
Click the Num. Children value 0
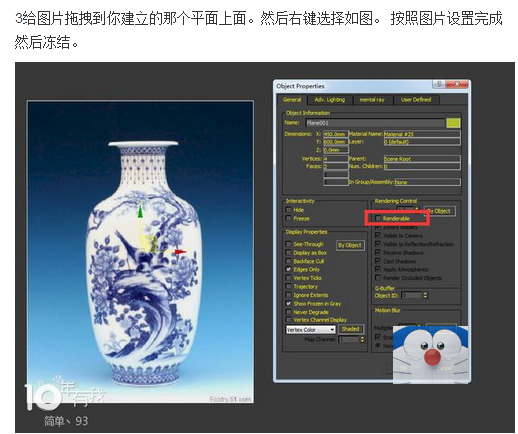tap(422, 166)
